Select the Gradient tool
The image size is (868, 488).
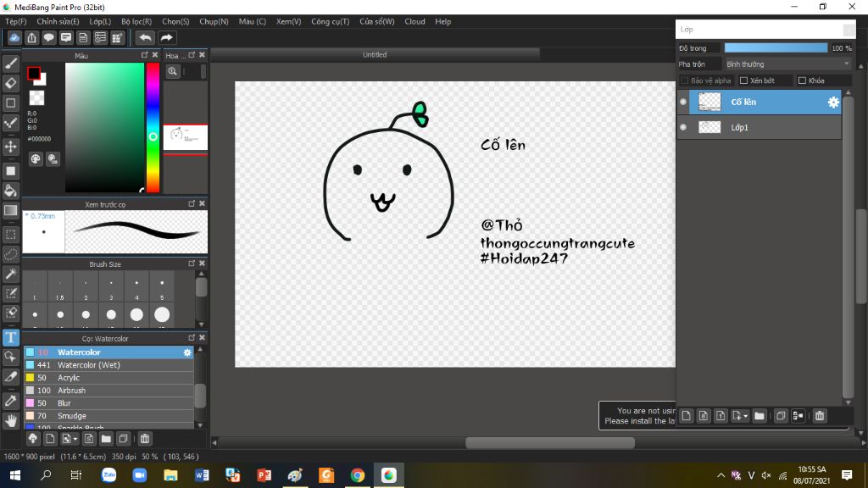(10, 211)
